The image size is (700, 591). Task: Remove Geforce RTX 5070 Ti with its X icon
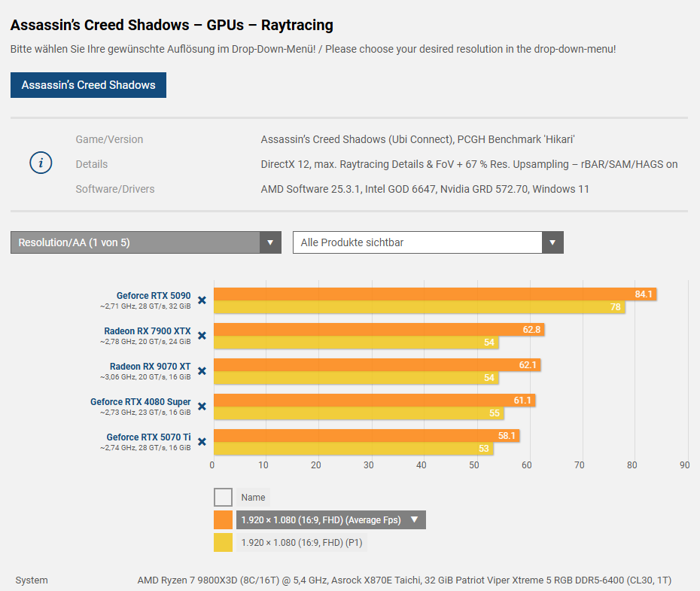click(x=202, y=441)
